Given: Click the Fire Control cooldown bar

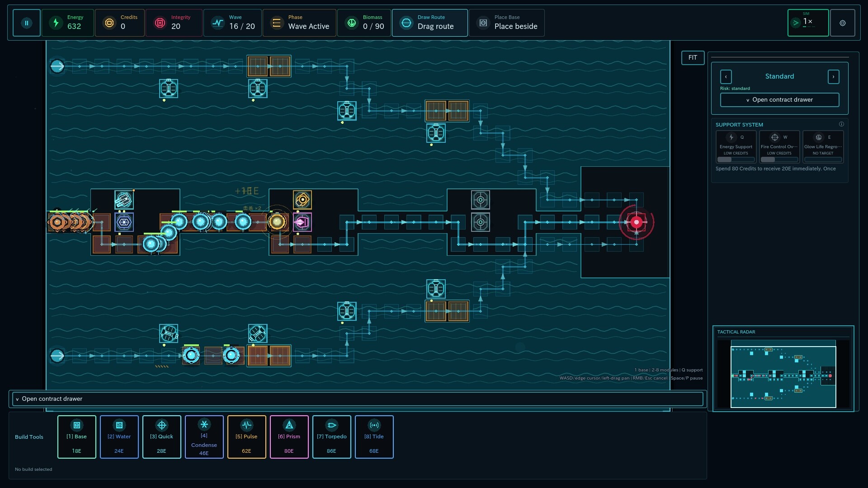Looking at the screenshot, I should (x=779, y=160).
